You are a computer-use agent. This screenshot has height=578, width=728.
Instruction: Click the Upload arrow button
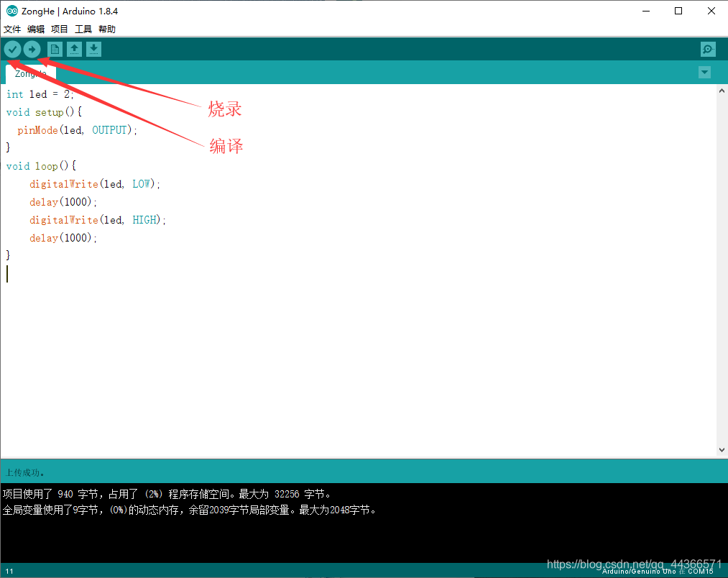pos(32,50)
